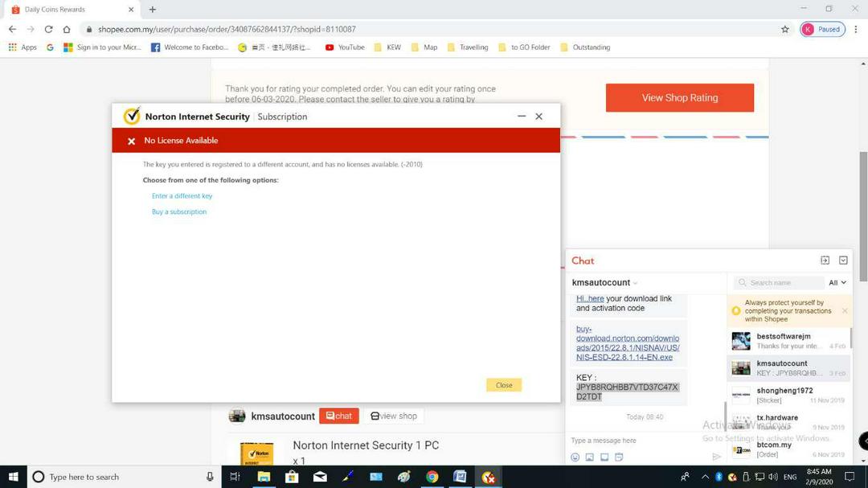
Task: Open the Chrome home page
Action: (x=67, y=30)
